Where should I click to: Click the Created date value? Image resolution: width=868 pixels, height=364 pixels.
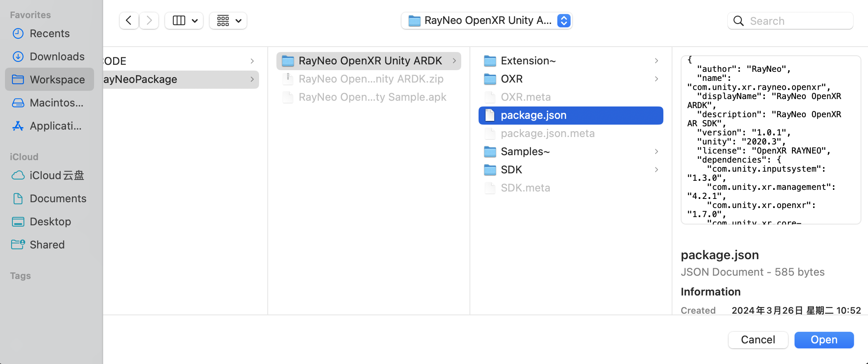pos(796,310)
